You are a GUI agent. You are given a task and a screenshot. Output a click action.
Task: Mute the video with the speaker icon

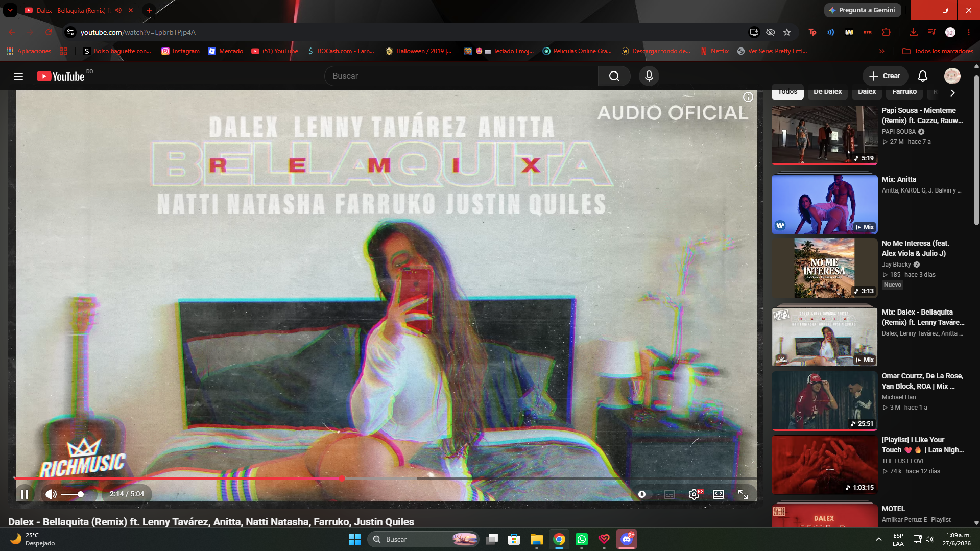[x=51, y=494]
